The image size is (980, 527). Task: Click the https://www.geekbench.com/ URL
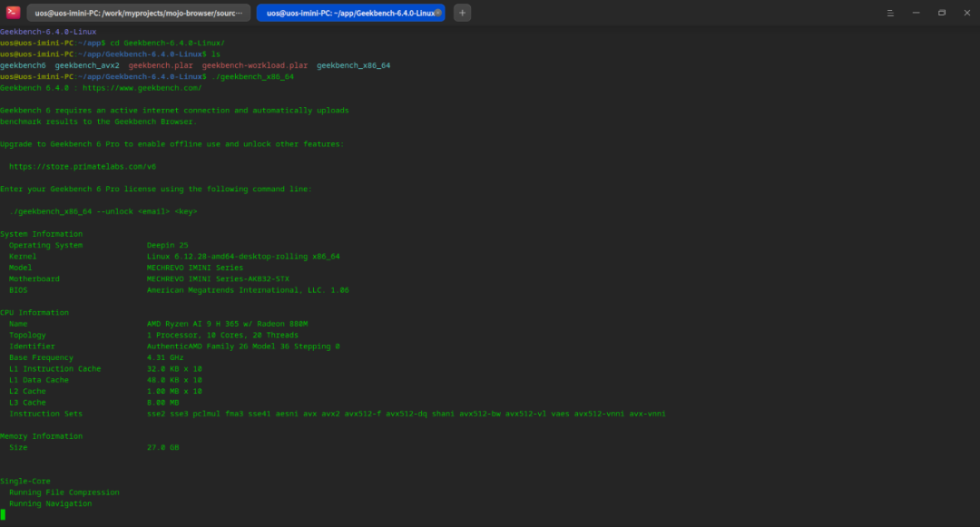point(142,88)
